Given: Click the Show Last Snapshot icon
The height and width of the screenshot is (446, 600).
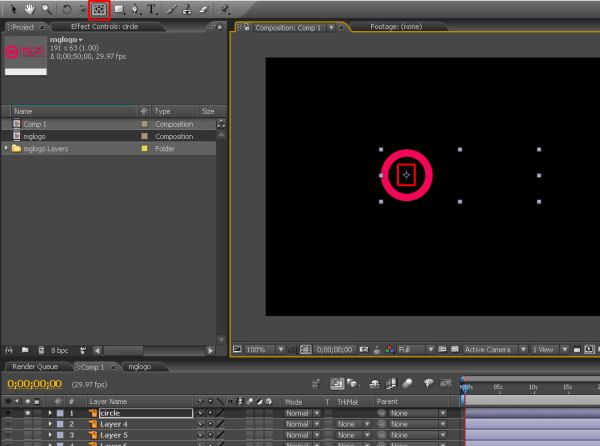Looking at the screenshot, I should click(377, 350).
